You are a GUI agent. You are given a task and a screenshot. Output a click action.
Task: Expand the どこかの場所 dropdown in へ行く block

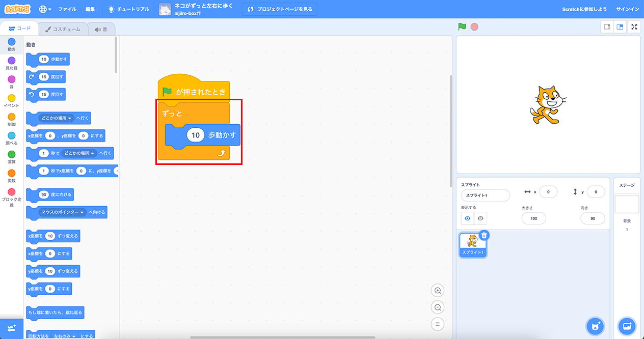(x=56, y=118)
